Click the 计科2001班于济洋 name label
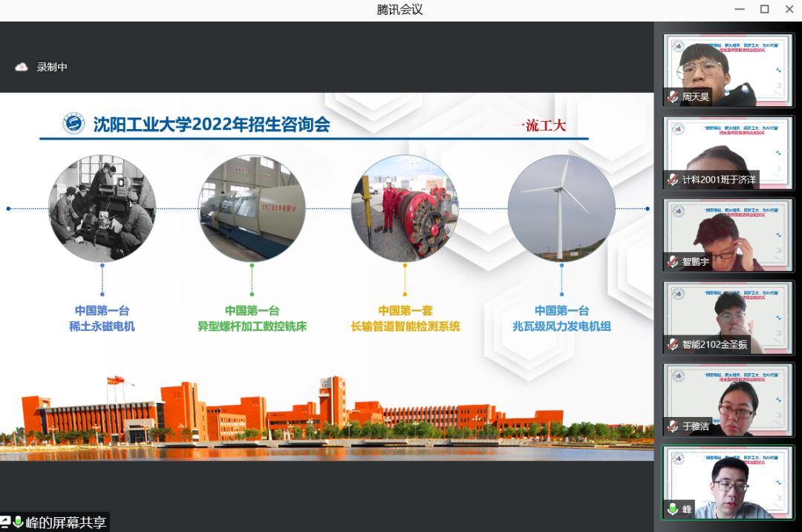 coord(719,180)
